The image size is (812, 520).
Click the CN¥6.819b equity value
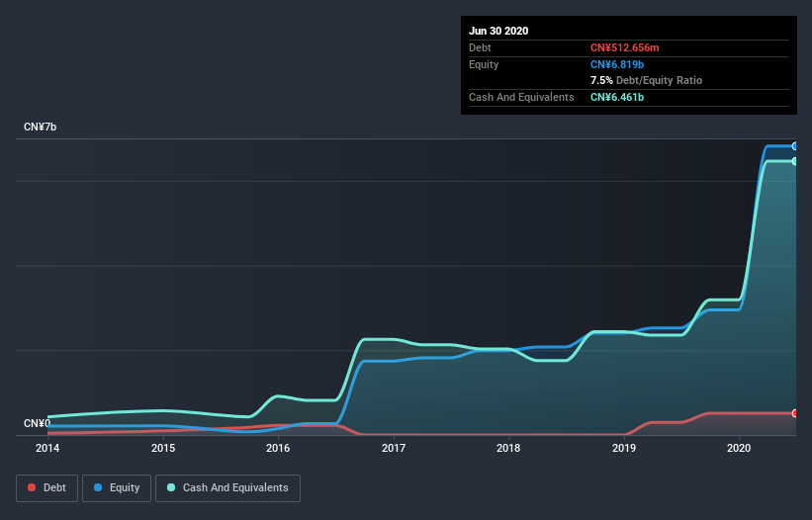(x=617, y=64)
